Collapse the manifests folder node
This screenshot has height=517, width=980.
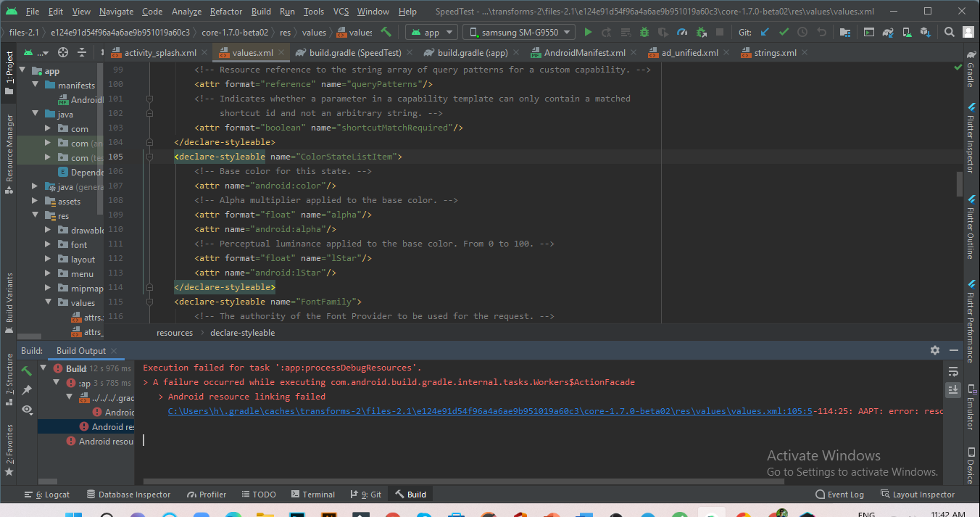click(35, 86)
